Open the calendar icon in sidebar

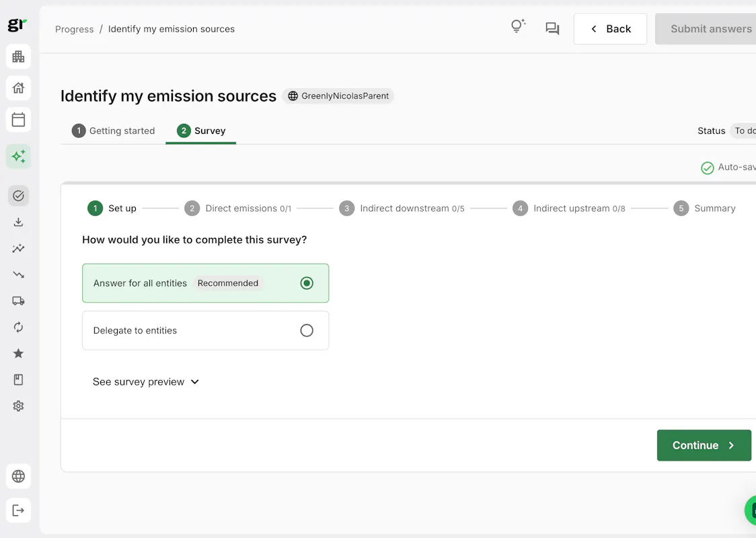18,120
